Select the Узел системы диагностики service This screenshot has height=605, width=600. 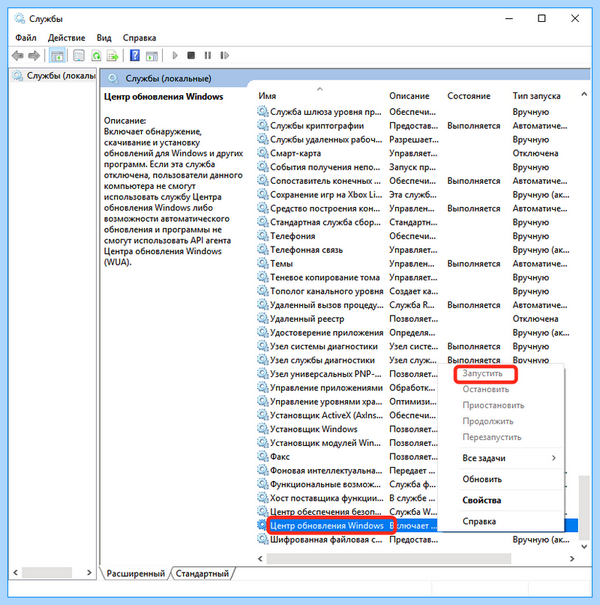(323, 346)
